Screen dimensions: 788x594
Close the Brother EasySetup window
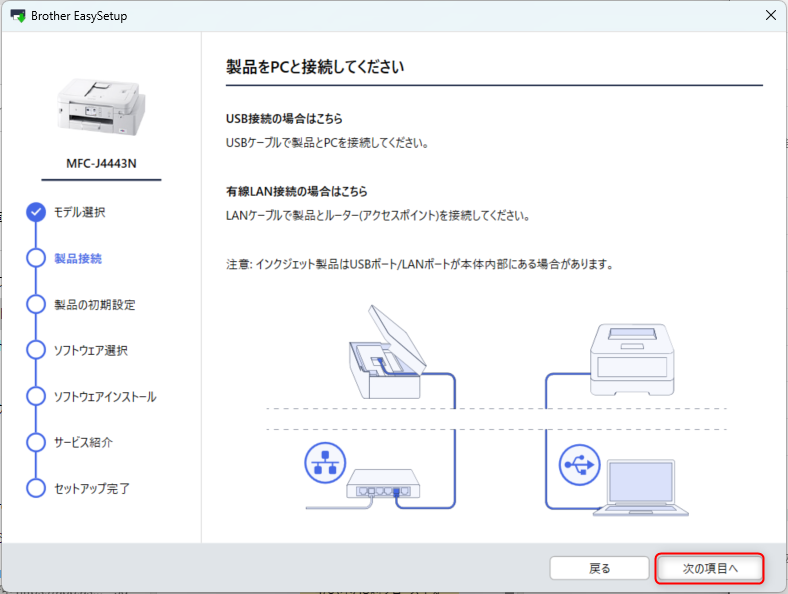[771, 15]
